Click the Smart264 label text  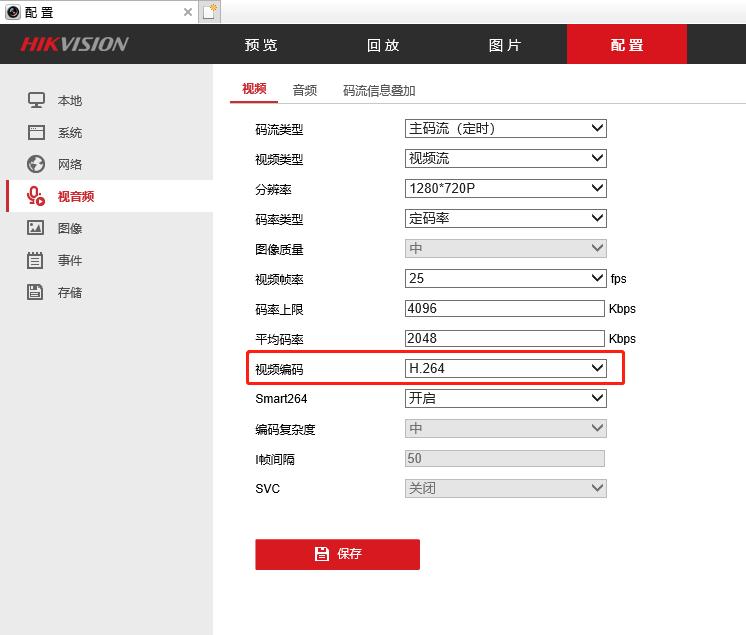(281, 399)
